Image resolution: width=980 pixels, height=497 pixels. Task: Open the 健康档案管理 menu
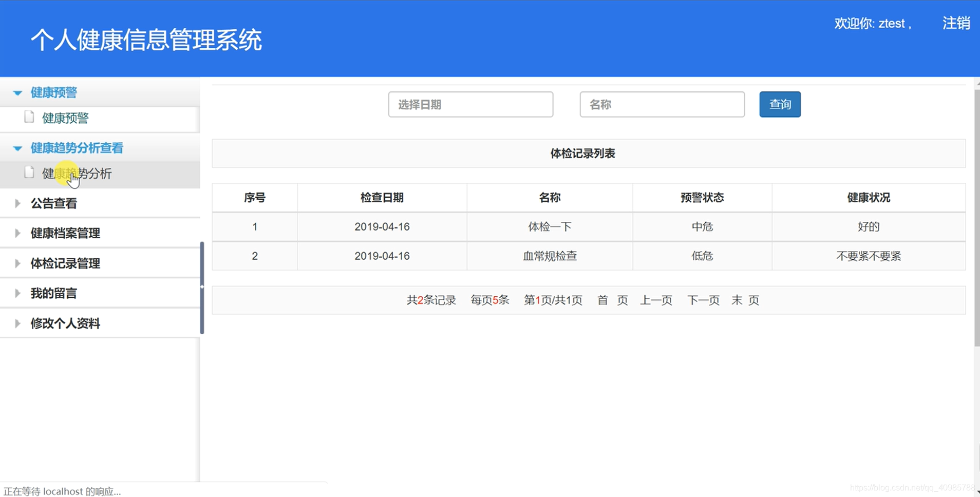(x=65, y=233)
